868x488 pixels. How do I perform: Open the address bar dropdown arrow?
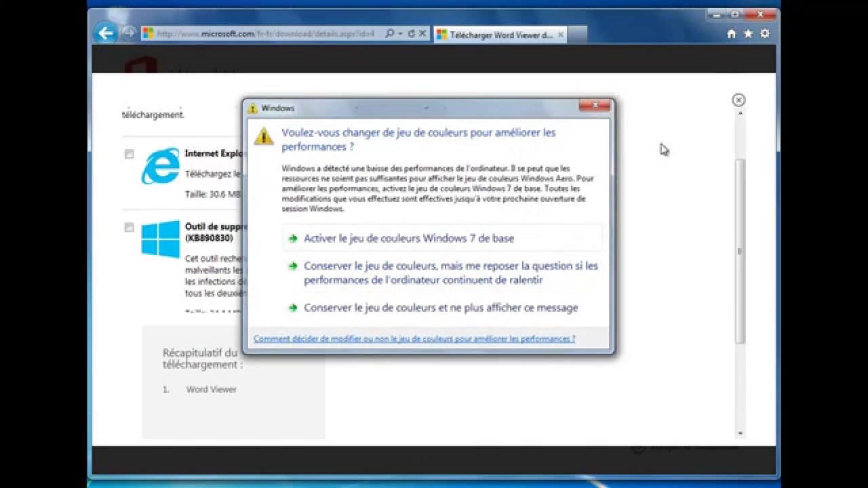click(401, 33)
